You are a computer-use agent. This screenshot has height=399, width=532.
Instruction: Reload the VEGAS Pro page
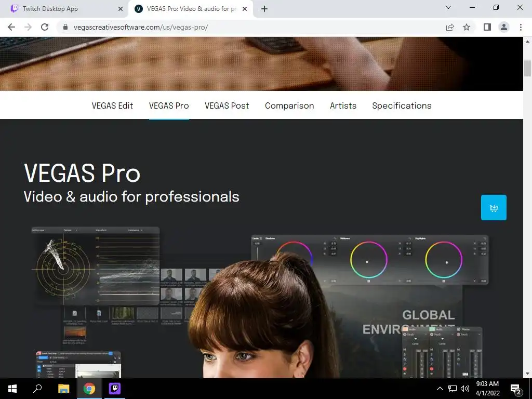(45, 27)
